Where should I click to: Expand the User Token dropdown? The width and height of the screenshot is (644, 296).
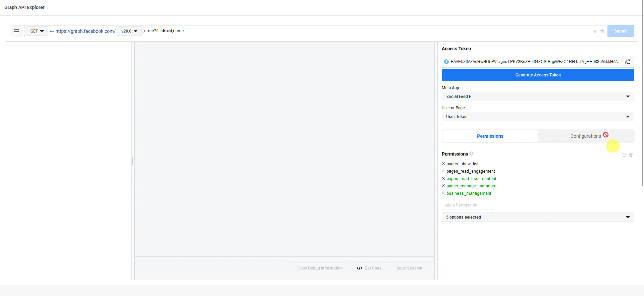[538, 117]
